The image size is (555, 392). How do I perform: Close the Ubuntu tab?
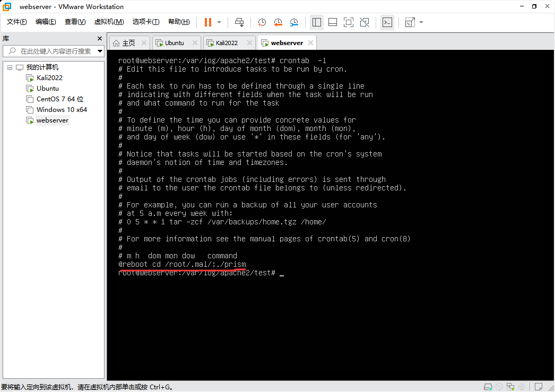point(195,43)
